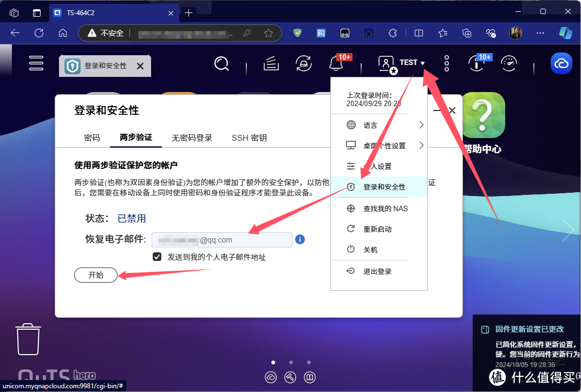Open the QTS global search magnifier

click(x=221, y=63)
